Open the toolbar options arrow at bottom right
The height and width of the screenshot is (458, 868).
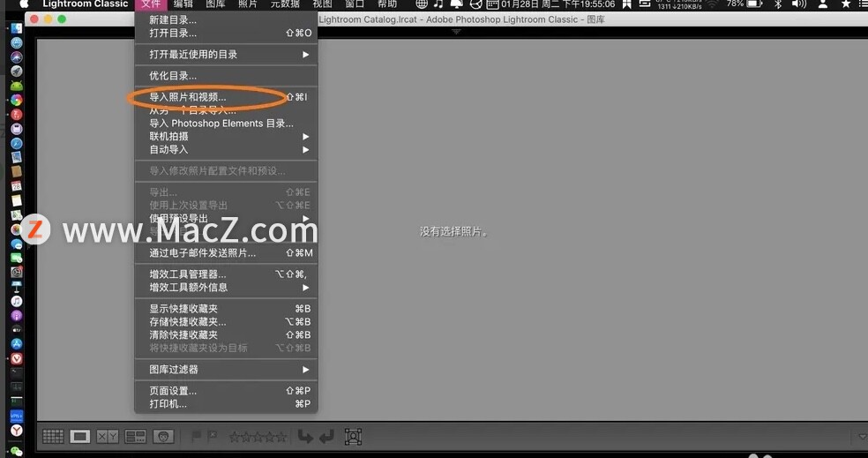point(862,437)
